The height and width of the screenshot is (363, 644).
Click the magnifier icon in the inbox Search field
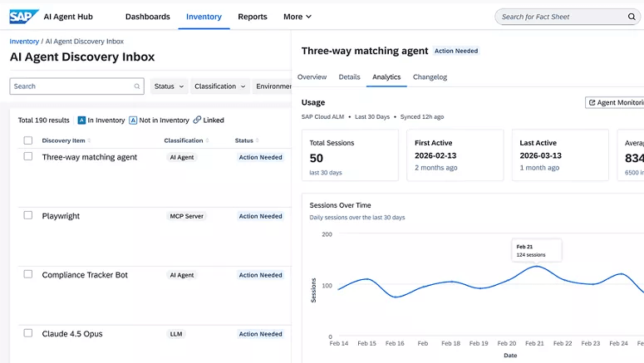pyautogui.click(x=137, y=86)
